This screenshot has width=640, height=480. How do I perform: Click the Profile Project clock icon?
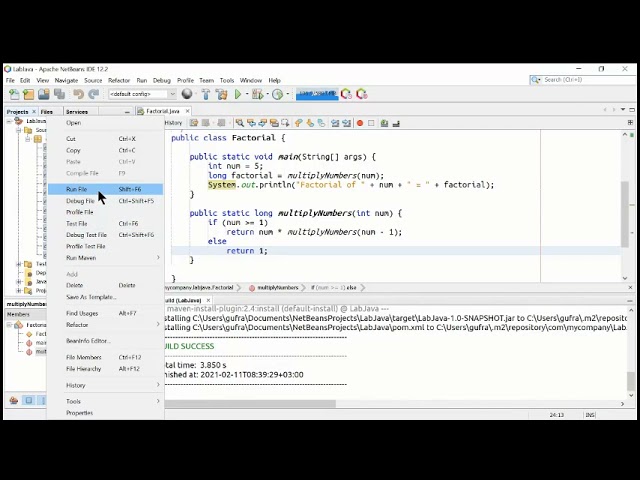click(x=278, y=94)
